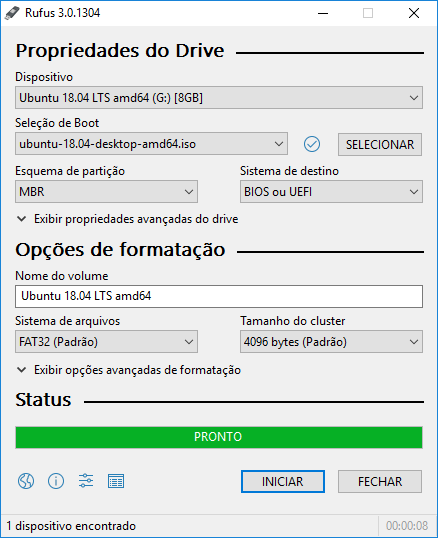Open Tamanho do cluster dropdown
The height and width of the screenshot is (538, 438).
click(x=331, y=341)
